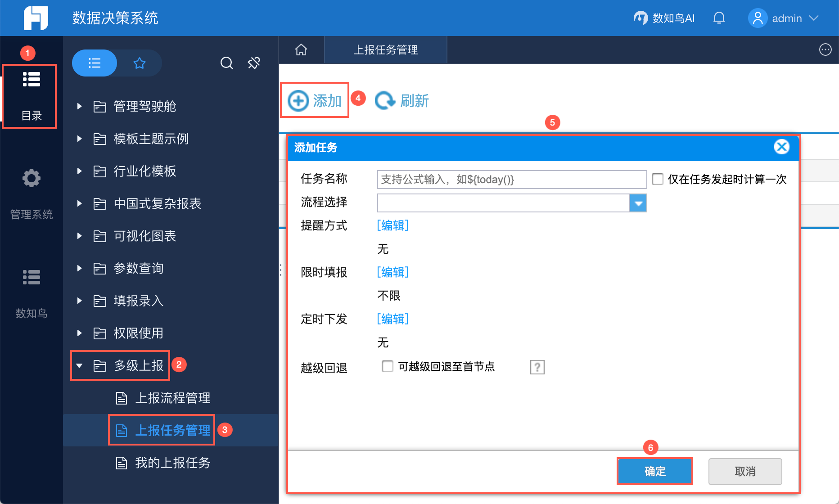Screen dimensions: 839x504
Task: Click the admin username text
Action: pyautogui.click(x=787, y=18)
